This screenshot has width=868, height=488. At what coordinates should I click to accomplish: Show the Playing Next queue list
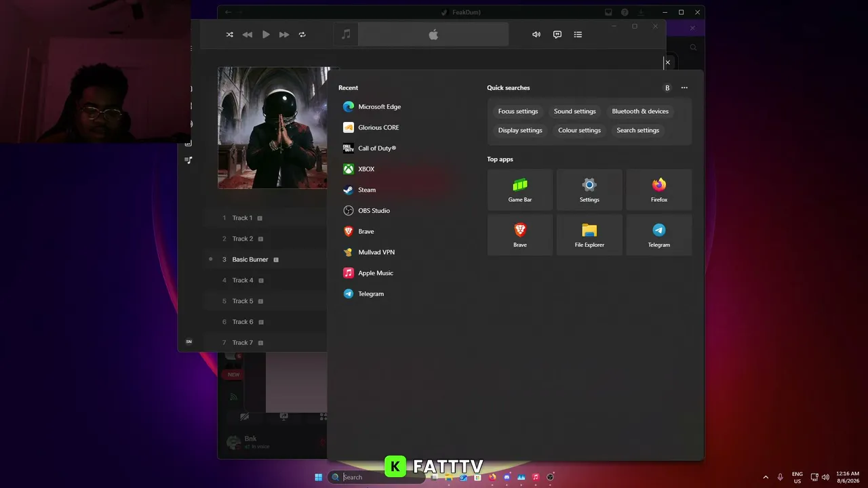click(x=578, y=35)
